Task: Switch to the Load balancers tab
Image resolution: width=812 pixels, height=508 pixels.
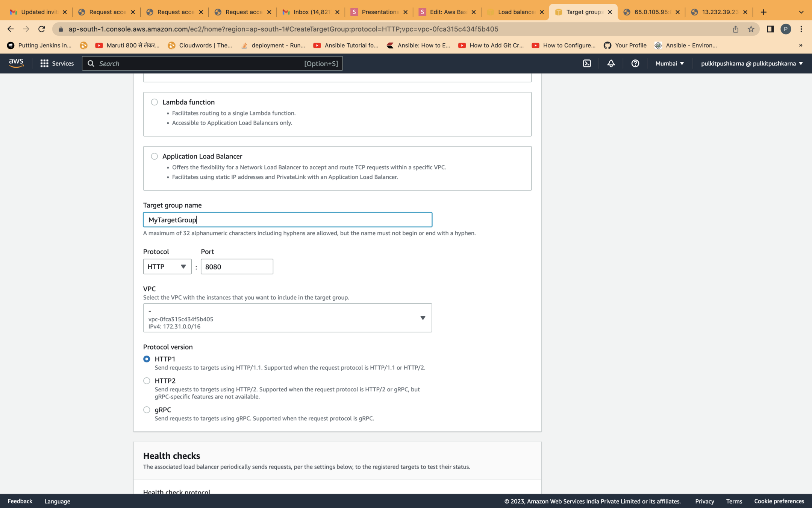Action: tap(515, 12)
